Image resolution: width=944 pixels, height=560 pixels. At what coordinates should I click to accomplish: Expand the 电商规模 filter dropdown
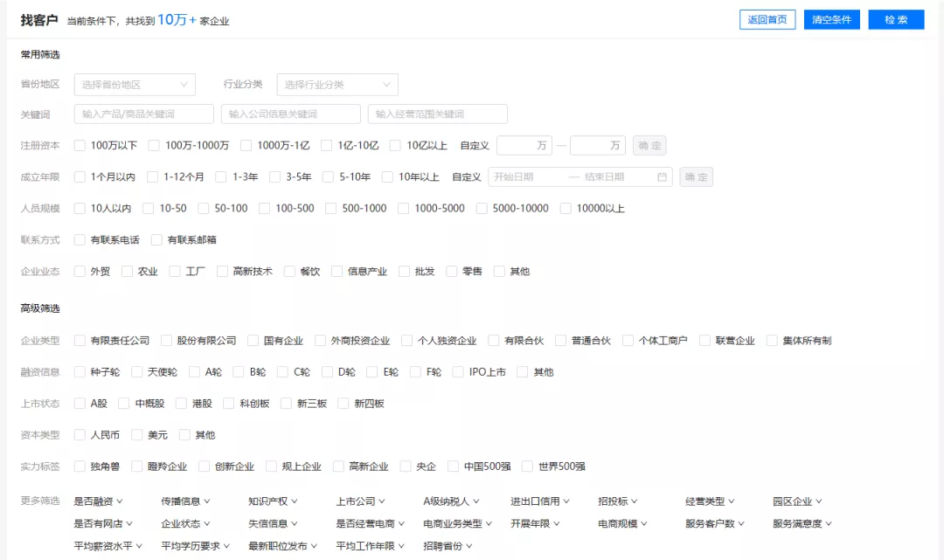click(622, 523)
